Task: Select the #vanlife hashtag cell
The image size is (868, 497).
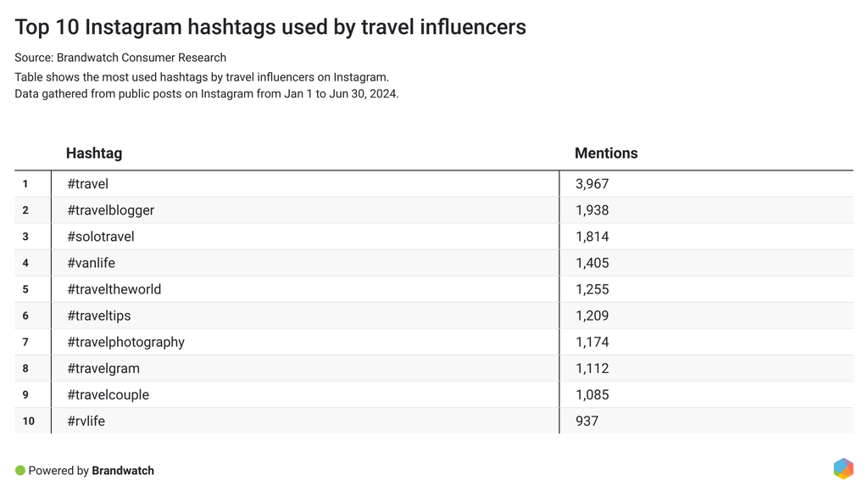Action: coord(91,263)
